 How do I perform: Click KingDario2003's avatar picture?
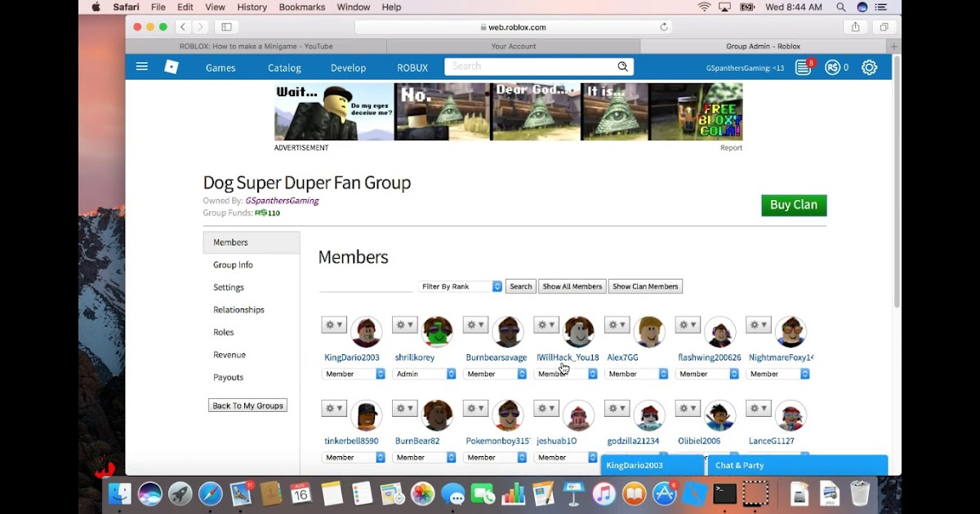coord(366,332)
